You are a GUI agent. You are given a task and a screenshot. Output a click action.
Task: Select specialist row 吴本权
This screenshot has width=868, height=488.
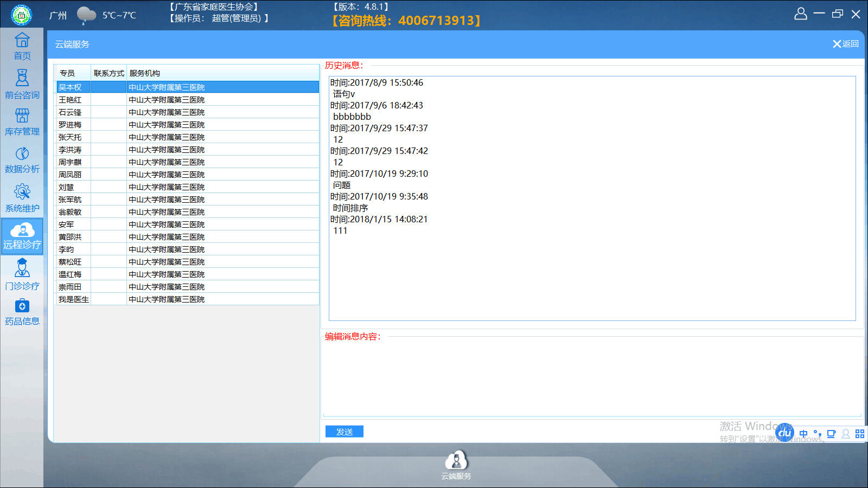pyautogui.click(x=188, y=87)
